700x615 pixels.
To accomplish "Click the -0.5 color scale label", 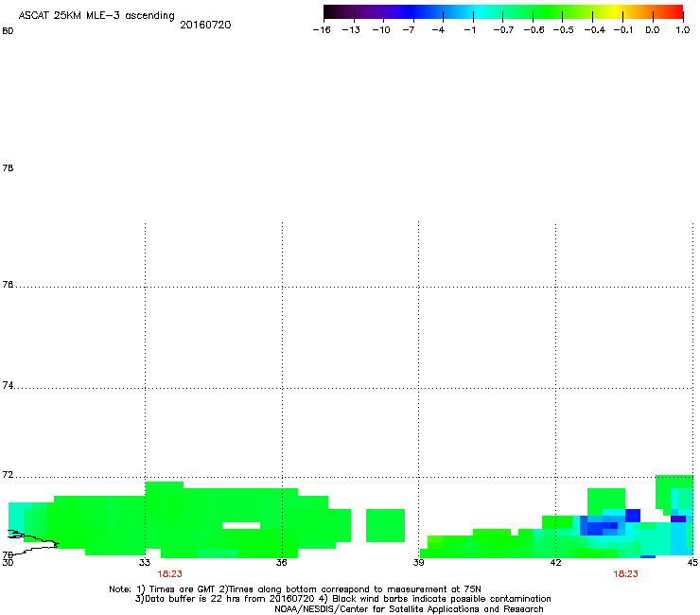I will [564, 30].
